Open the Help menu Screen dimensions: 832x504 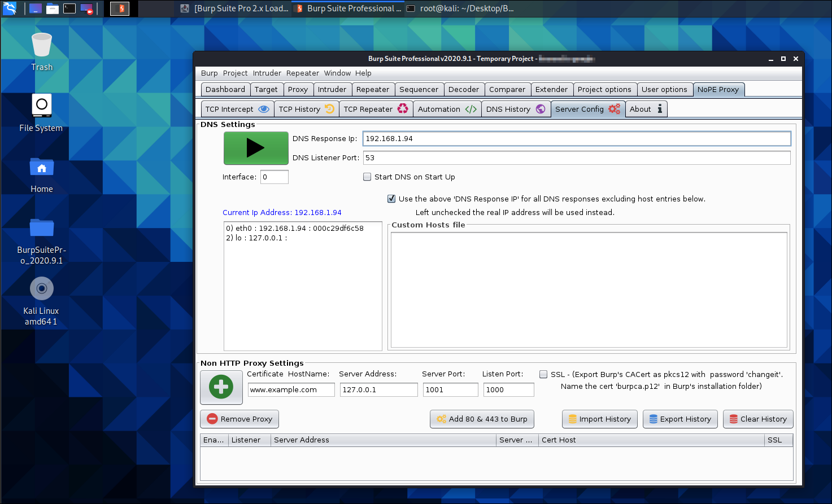click(x=363, y=73)
